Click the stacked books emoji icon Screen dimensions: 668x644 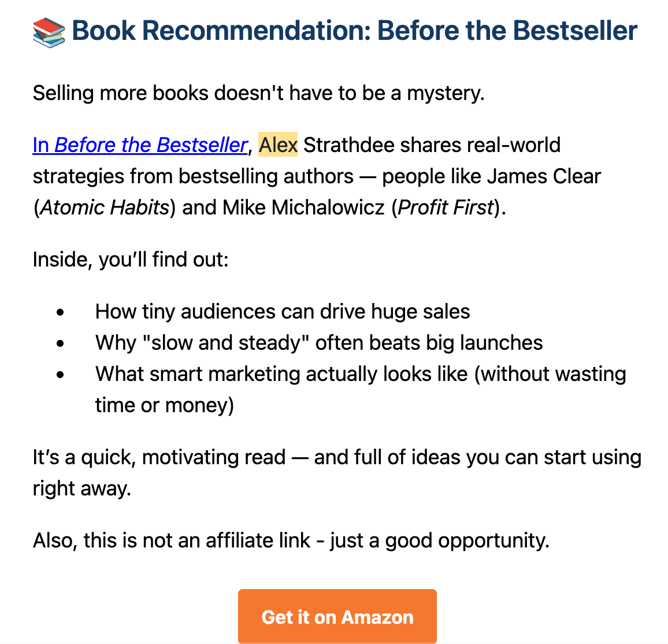pyautogui.click(x=49, y=32)
